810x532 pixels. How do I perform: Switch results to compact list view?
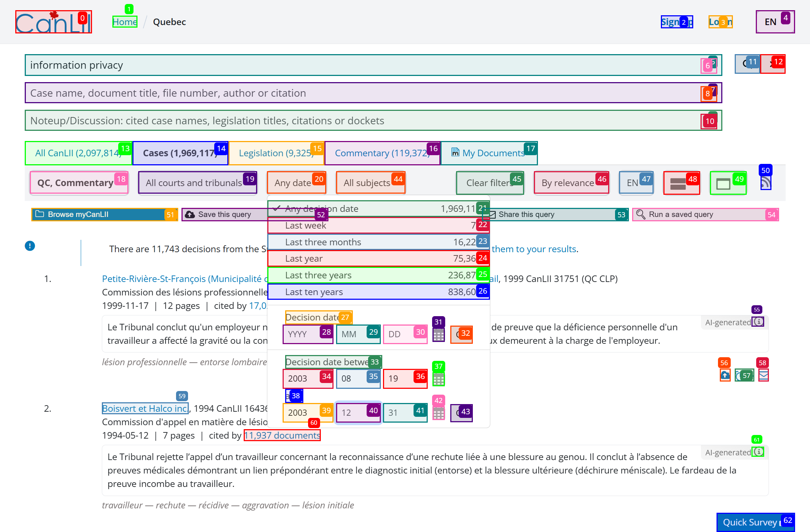tap(682, 183)
